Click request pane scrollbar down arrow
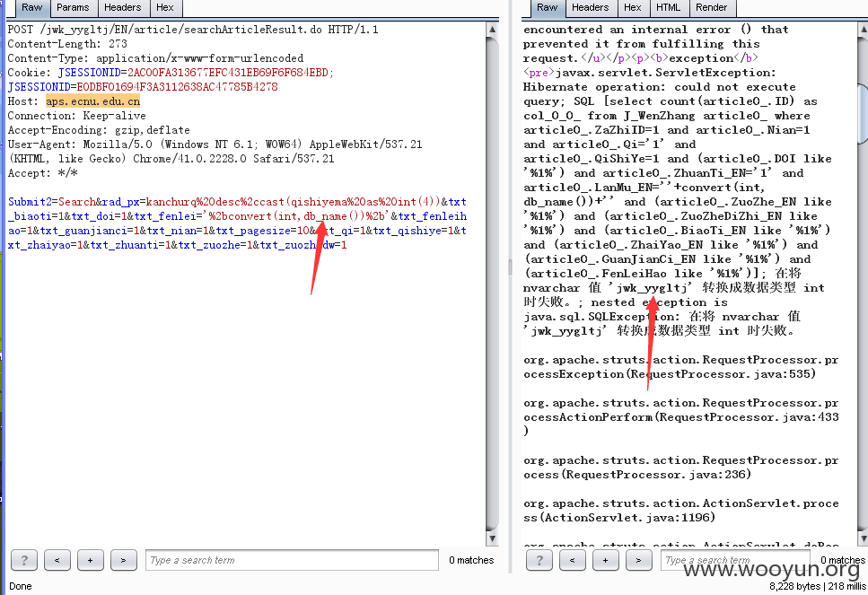 click(x=492, y=538)
